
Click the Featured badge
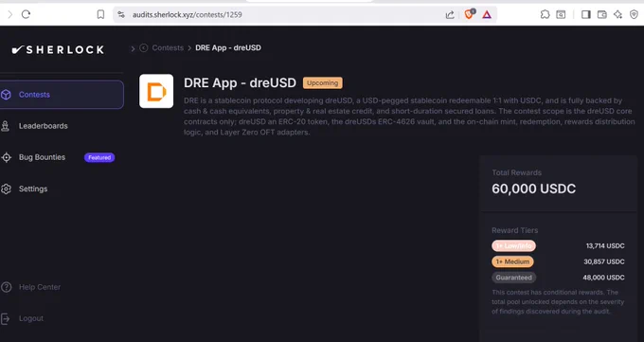(99, 157)
